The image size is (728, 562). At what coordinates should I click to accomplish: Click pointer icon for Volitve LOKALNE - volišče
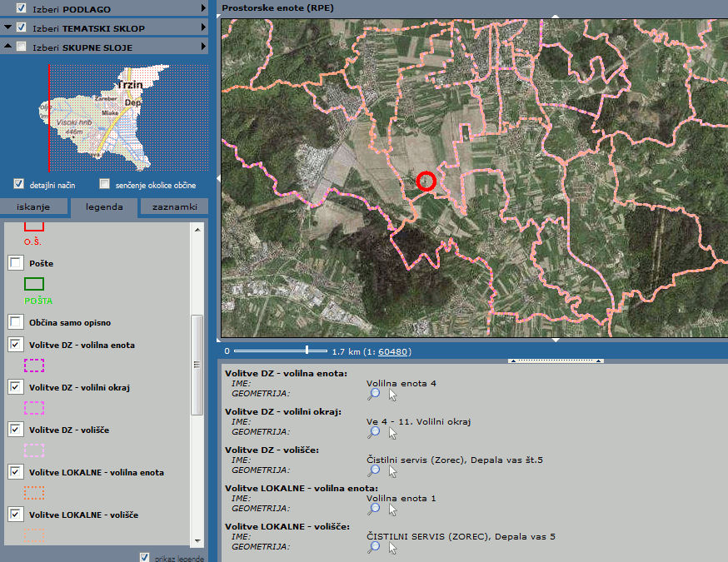pos(392,547)
